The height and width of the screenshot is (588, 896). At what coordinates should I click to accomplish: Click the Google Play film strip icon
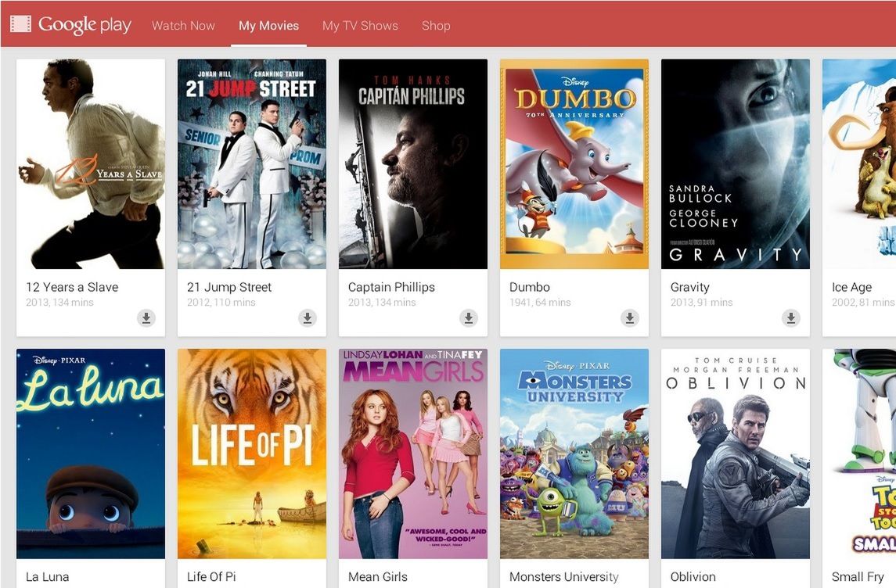pos(20,24)
